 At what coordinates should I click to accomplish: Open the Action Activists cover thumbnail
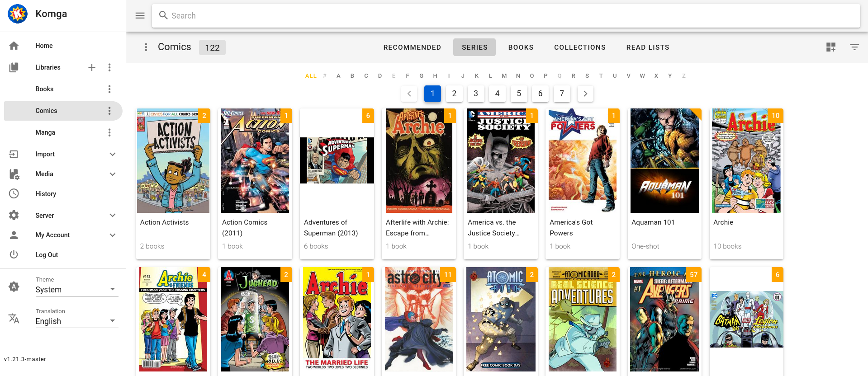tap(173, 160)
